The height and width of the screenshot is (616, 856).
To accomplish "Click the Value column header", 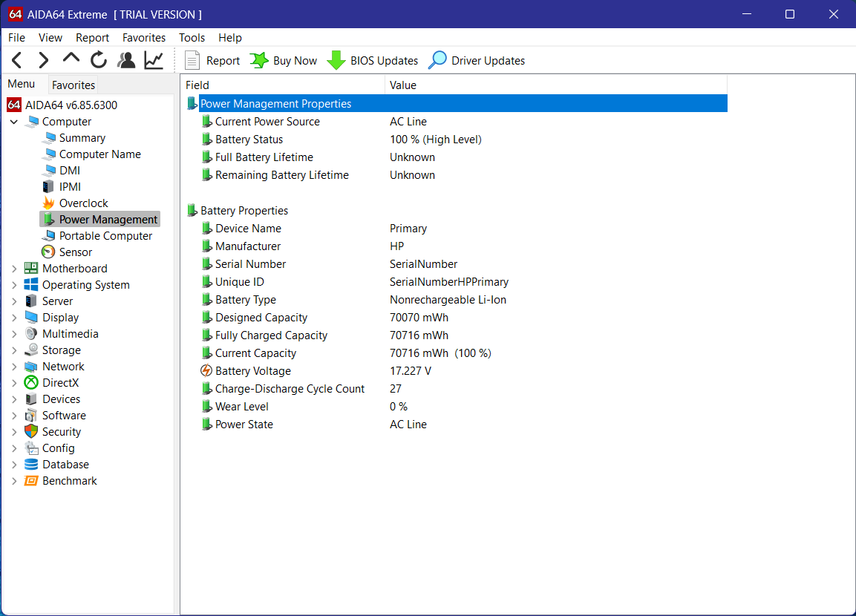I will [x=556, y=85].
